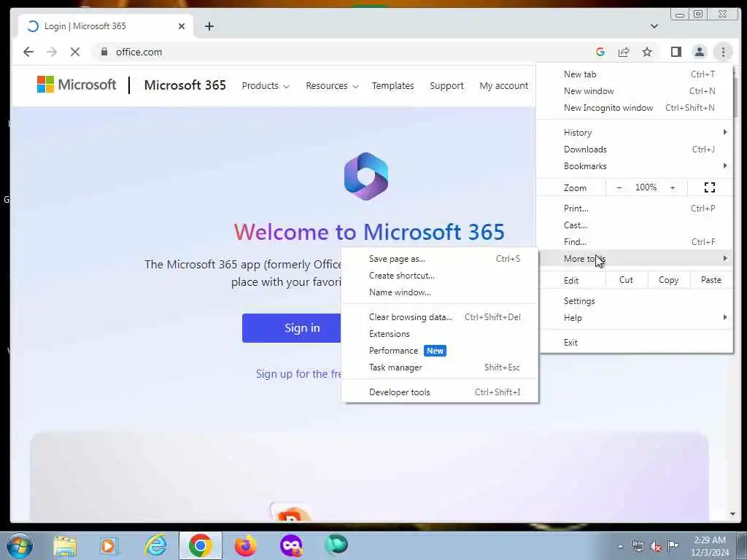
Task: Bookmark this page with star icon
Action: [x=647, y=52]
